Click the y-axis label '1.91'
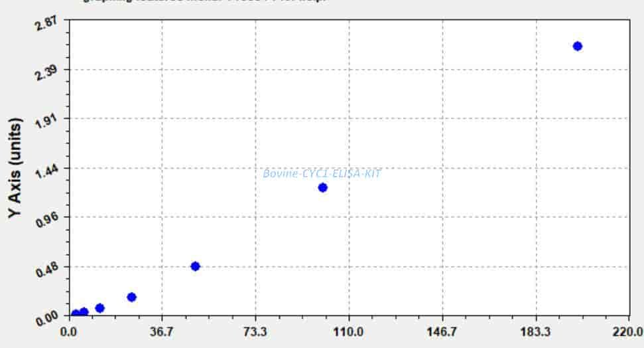Image resolution: width=644 pixels, height=348 pixels. (46, 122)
